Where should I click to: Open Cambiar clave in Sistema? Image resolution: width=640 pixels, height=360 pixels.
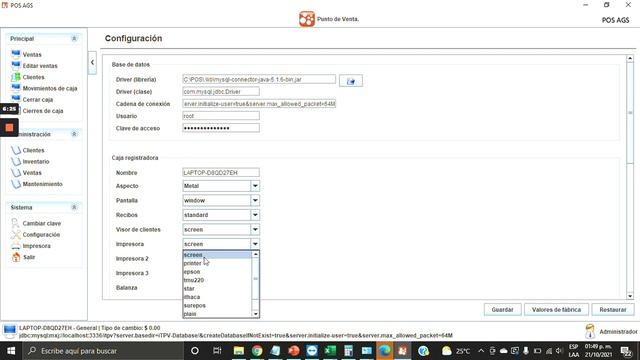point(42,224)
